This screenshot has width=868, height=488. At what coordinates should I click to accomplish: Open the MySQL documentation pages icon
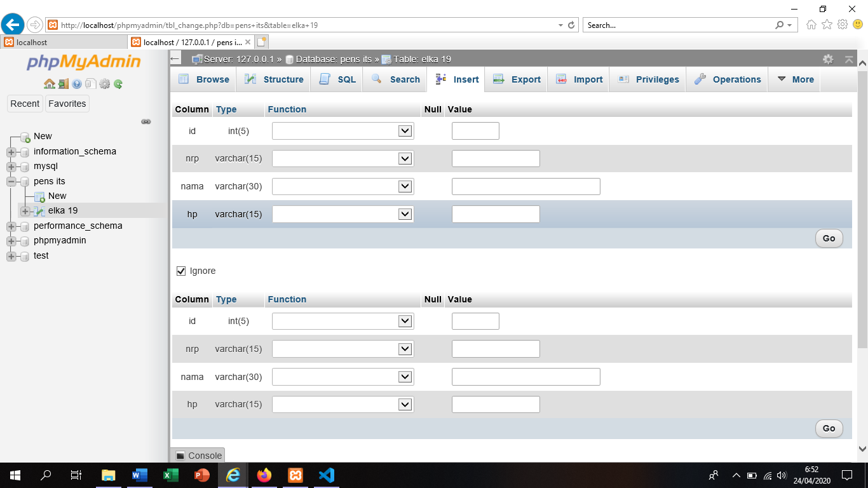coord(90,84)
